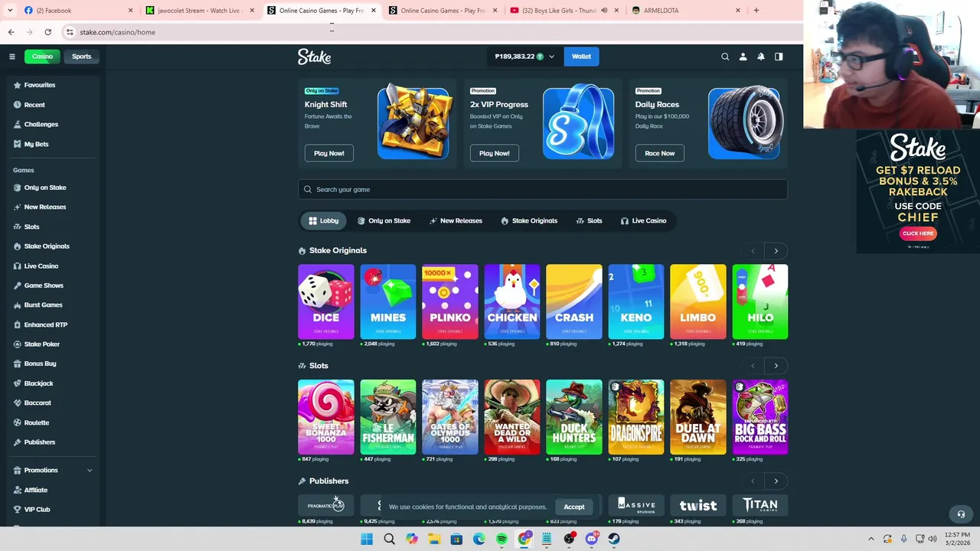Image resolution: width=980 pixels, height=551 pixels.
Task: Click the Wallet button
Action: 581,57
